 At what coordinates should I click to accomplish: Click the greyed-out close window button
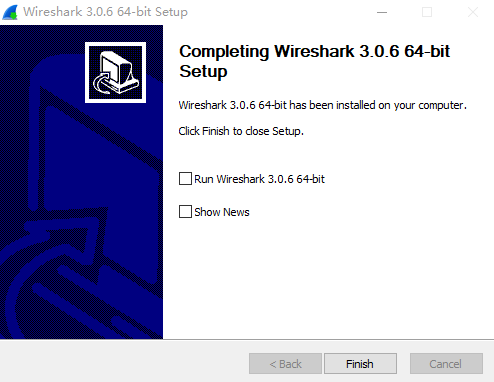coord(473,12)
